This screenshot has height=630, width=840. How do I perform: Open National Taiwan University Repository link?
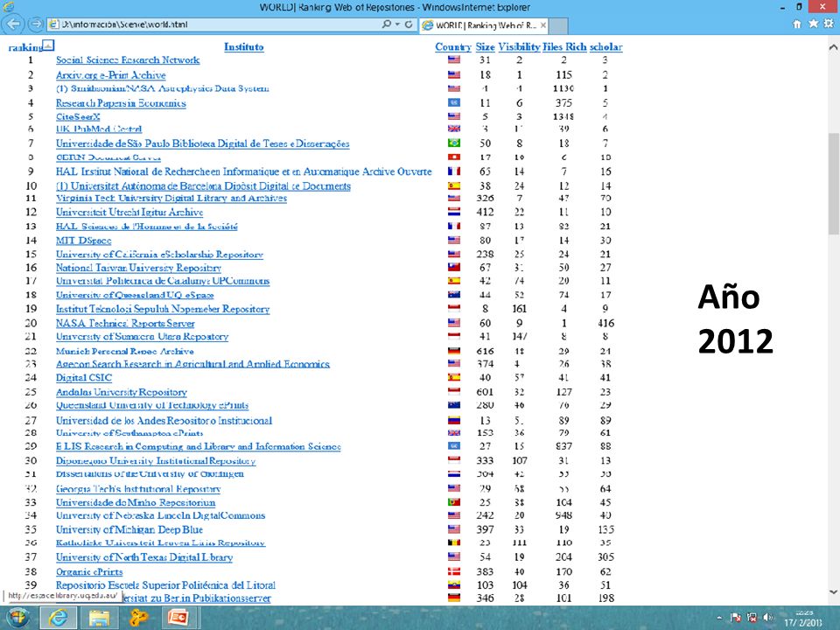click(139, 268)
